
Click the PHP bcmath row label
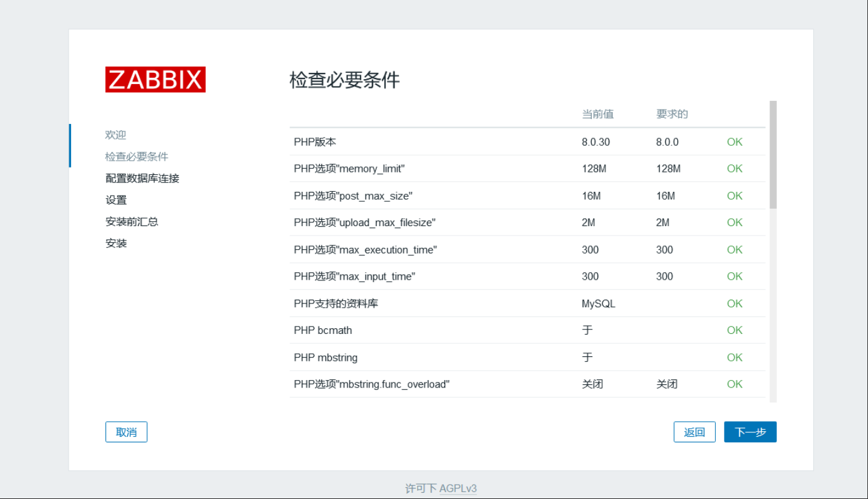[323, 330]
